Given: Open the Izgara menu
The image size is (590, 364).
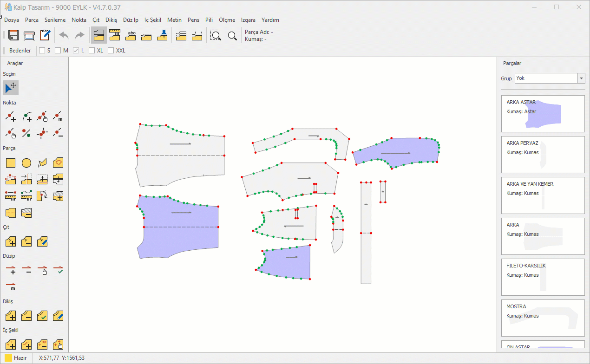Looking at the screenshot, I should coord(248,20).
